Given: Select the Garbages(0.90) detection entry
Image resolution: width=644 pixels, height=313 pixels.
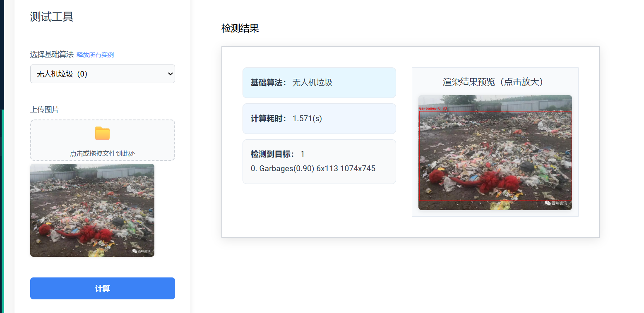Looking at the screenshot, I should (313, 168).
